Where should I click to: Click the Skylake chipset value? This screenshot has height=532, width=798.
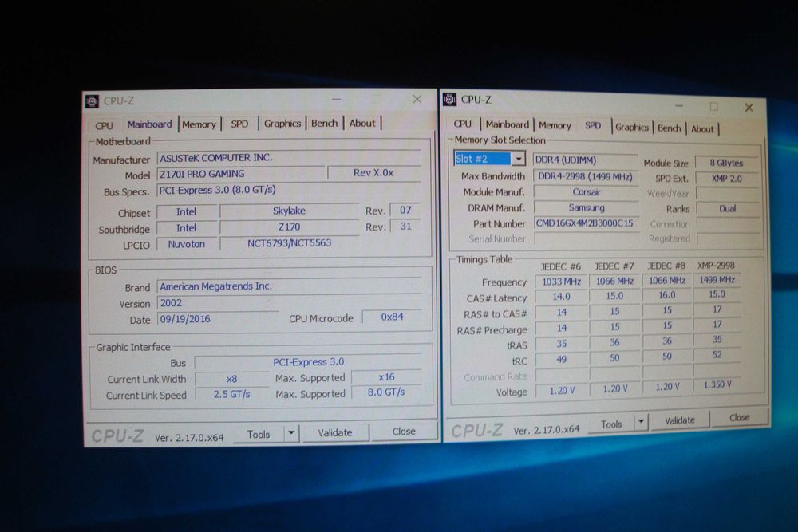[289, 211]
